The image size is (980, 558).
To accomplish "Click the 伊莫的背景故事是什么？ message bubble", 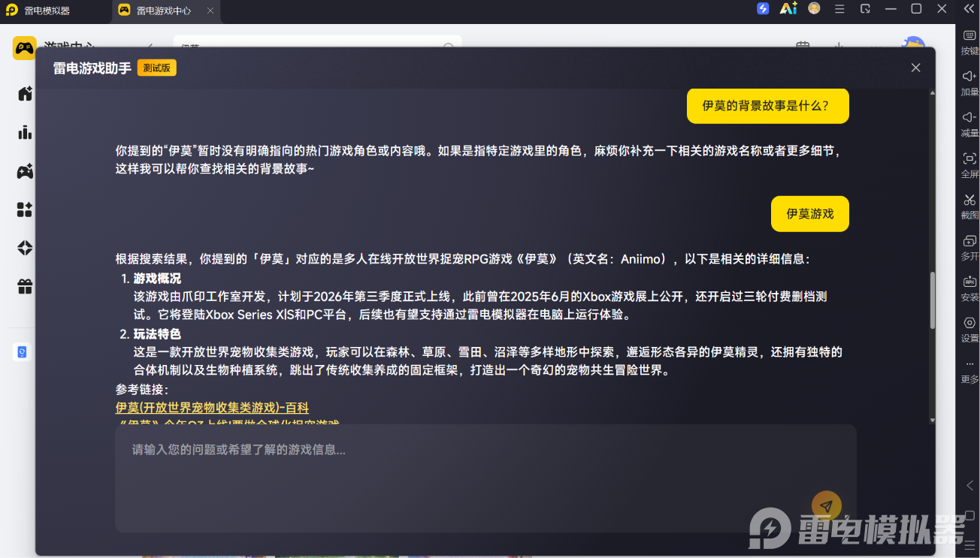I will (768, 106).
